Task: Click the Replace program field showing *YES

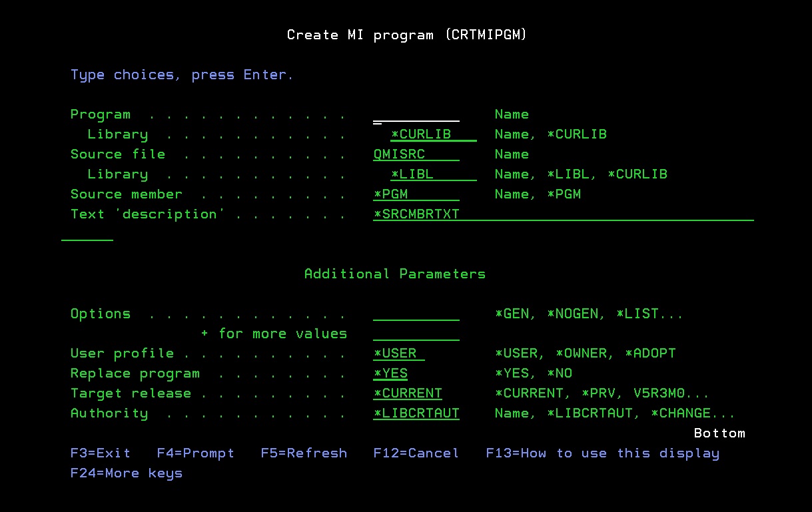Action: [391, 374]
